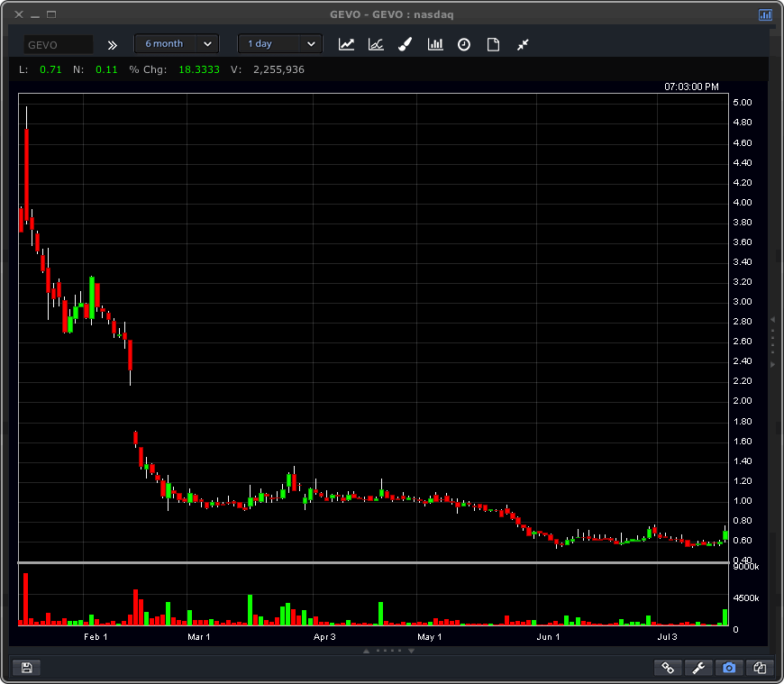This screenshot has height=684, width=784.
Task: Click the blank page template icon
Action: pyautogui.click(x=493, y=44)
